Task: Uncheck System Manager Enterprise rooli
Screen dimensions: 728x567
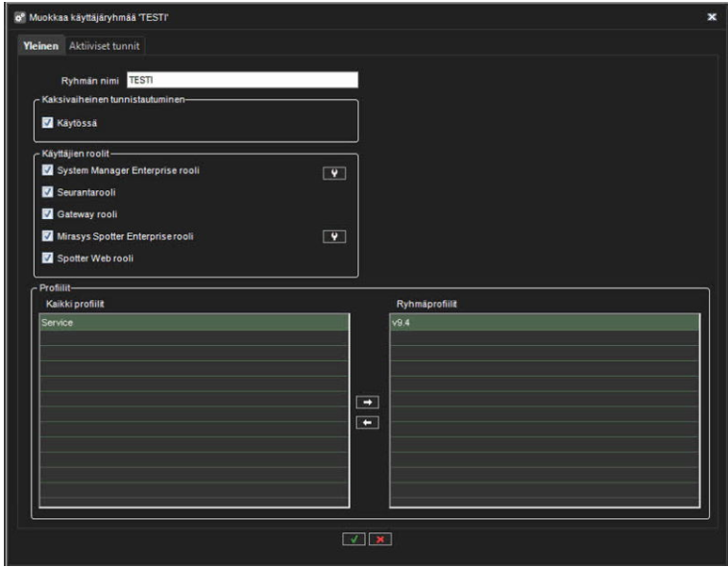Action: (x=47, y=170)
